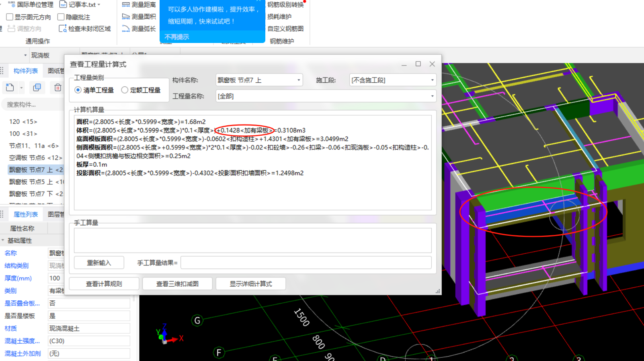The height and width of the screenshot is (361, 644).
Task: Tick the 显示图元方向 checkbox
Action: coord(10,17)
